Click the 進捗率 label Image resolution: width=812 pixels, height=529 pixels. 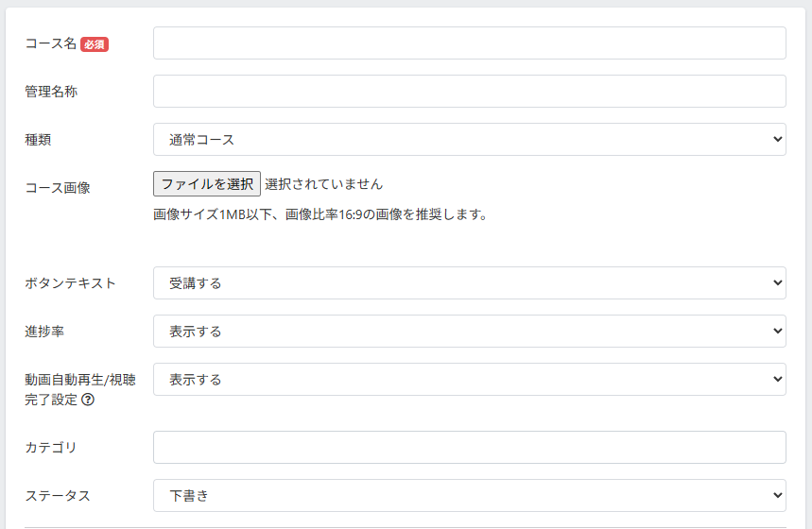tap(44, 332)
